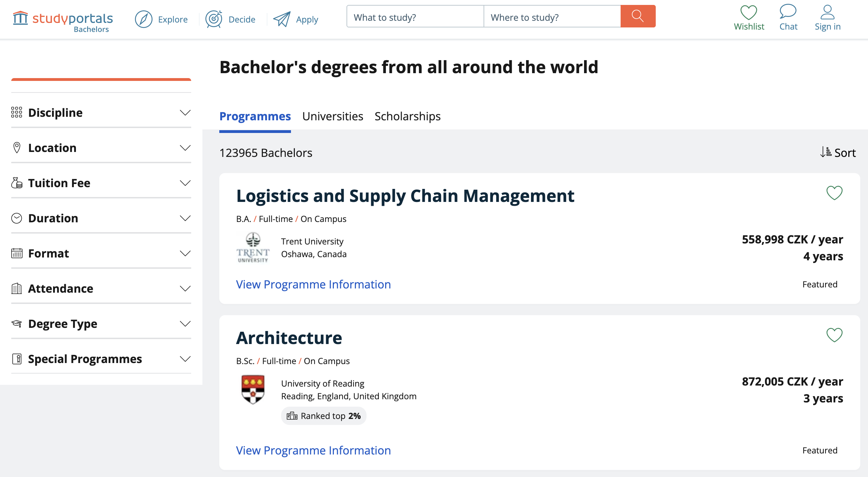This screenshot has height=477, width=868.
Task: Expand the Tuition Fee filter
Action: (101, 183)
